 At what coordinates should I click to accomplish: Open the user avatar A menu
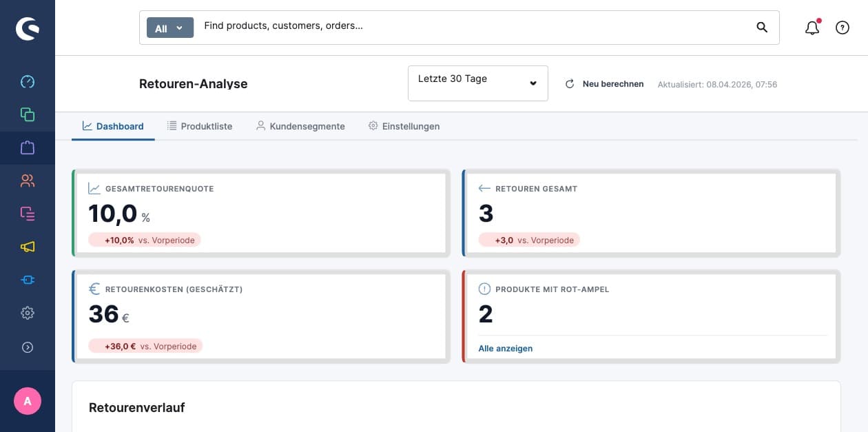click(x=28, y=401)
